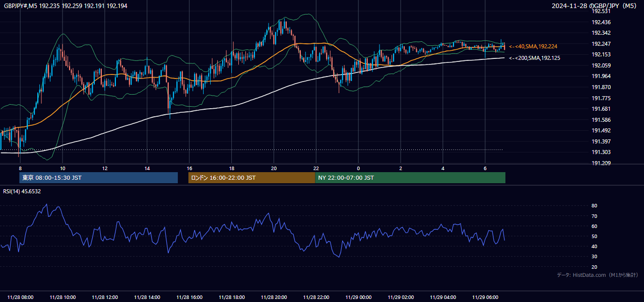This screenshot has width=644, height=302.
Task: Click the 11/28 16:00 time label
Action: (189, 297)
